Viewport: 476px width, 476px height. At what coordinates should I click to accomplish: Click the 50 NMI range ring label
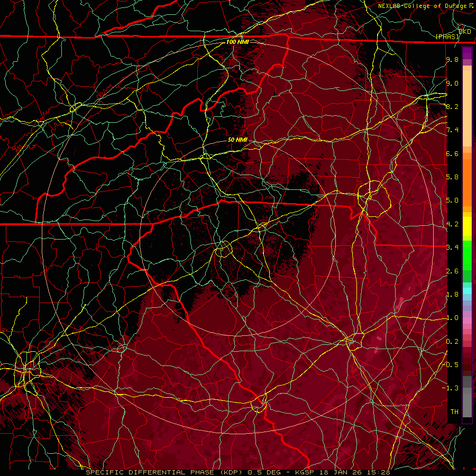pyautogui.click(x=237, y=140)
